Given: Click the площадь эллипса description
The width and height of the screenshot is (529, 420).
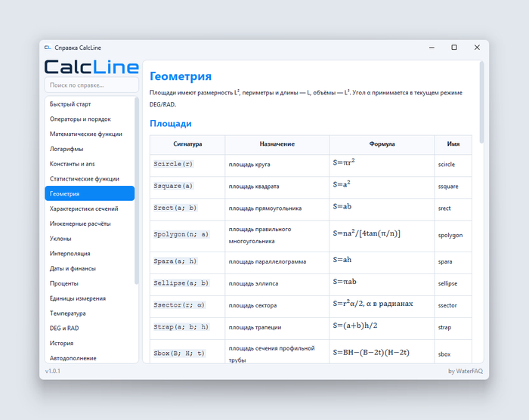Looking at the screenshot, I should pyautogui.click(x=253, y=284).
